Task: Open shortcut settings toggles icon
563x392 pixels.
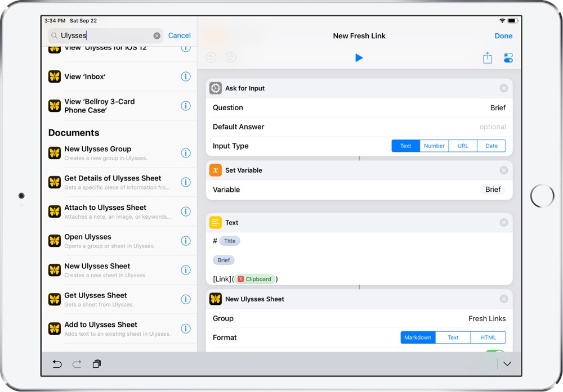Action: click(508, 58)
